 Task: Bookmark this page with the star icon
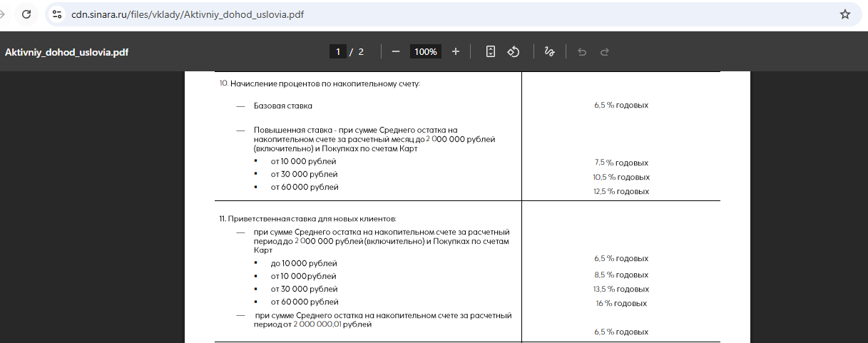tap(845, 14)
